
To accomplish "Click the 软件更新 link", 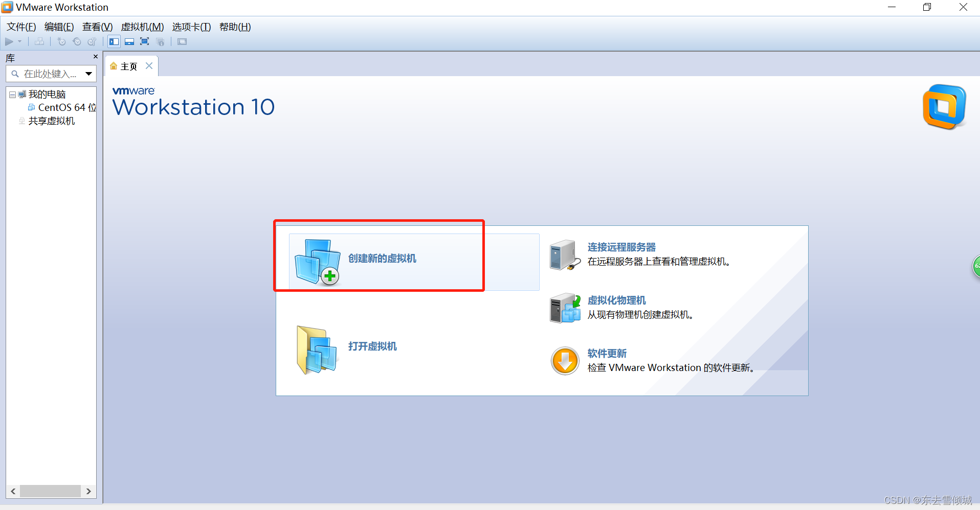I will 607,354.
